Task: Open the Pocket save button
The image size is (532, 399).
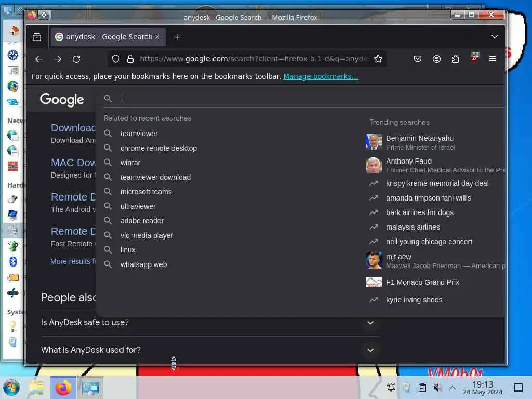Action: 418,59
